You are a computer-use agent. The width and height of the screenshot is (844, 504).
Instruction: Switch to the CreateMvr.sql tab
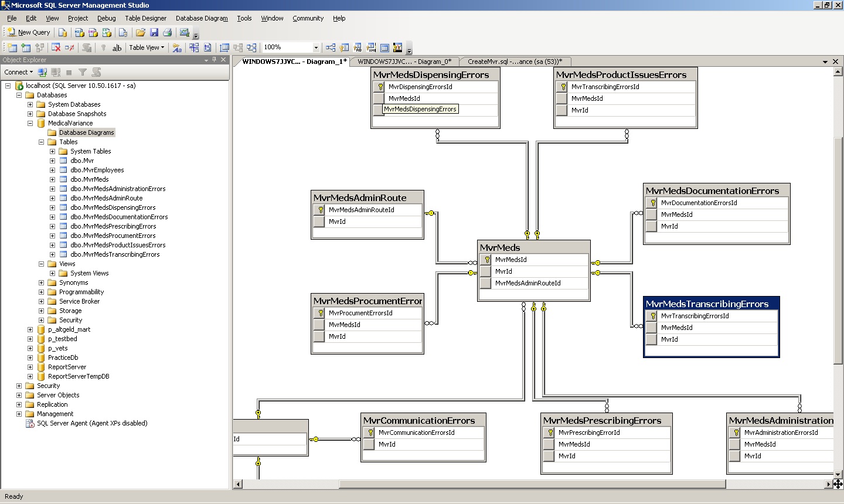[x=513, y=62]
